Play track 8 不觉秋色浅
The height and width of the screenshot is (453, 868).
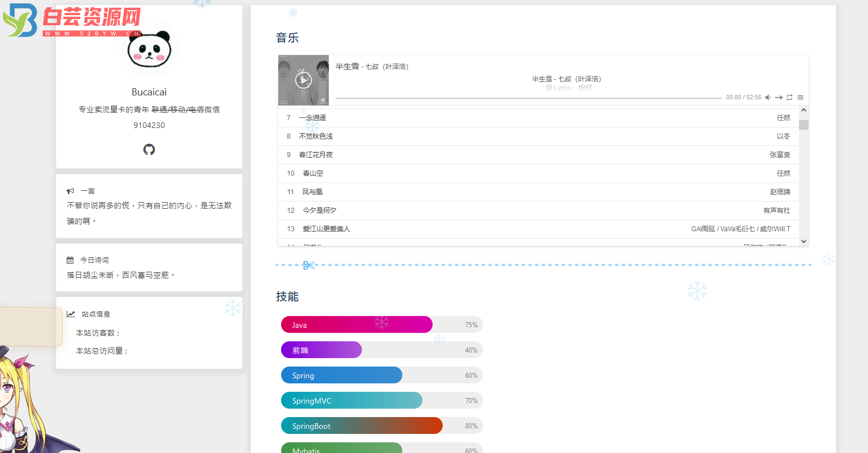point(539,136)
